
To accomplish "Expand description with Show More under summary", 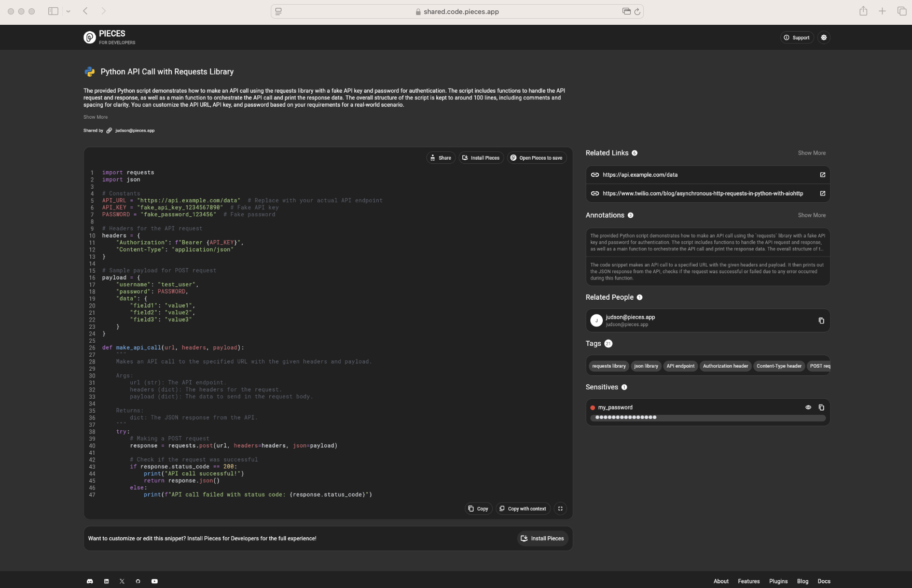I will [x=95, y=117].
